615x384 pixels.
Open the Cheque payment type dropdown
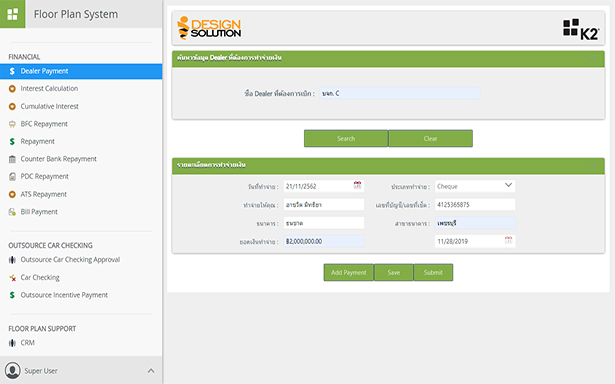coord(475,186)
